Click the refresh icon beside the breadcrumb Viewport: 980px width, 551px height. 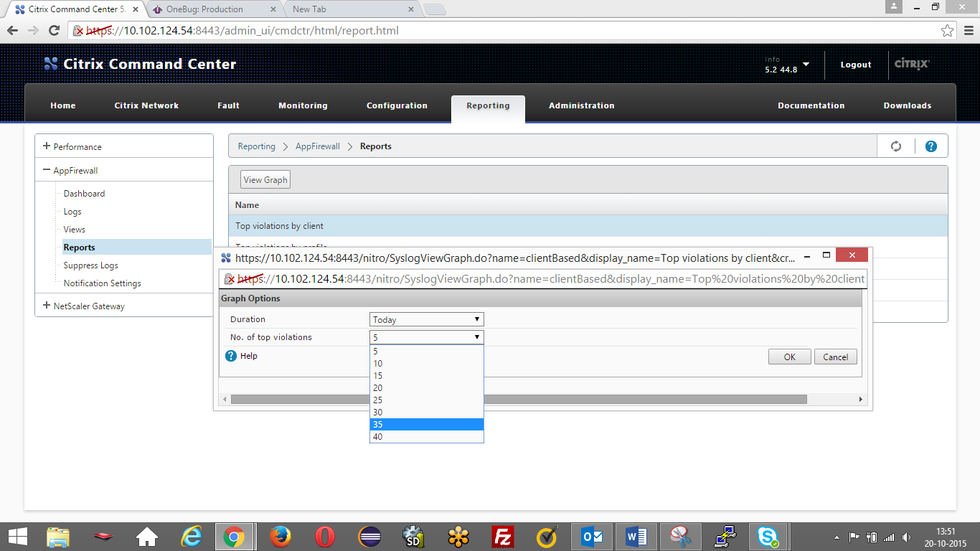(x=895, y=146)
